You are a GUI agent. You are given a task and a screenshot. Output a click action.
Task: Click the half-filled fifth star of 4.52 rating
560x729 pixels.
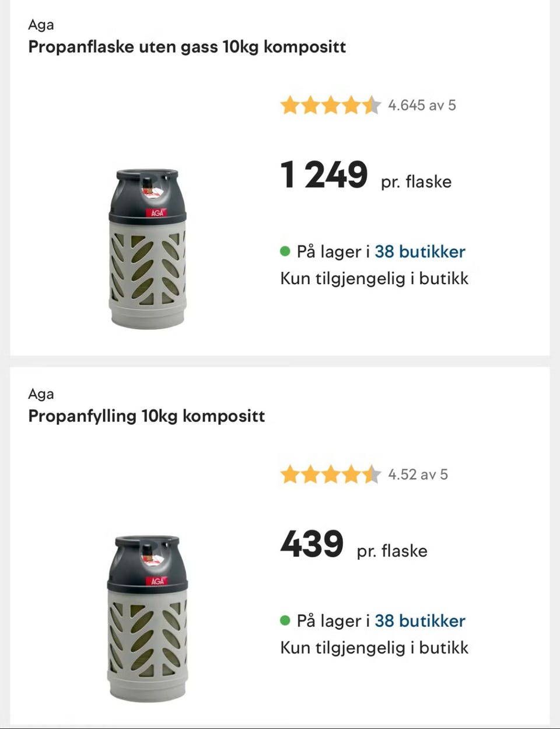[371, 475]
